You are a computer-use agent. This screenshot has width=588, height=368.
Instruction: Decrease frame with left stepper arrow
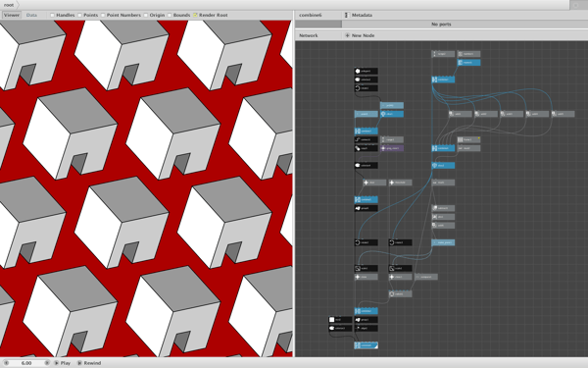pos(6,363)
